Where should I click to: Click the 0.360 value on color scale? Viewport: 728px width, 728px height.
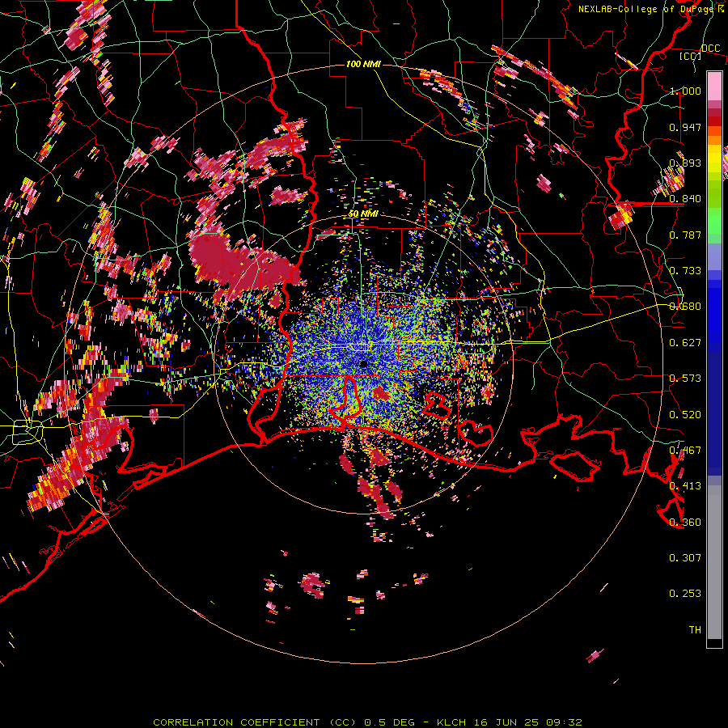(685, 523)
